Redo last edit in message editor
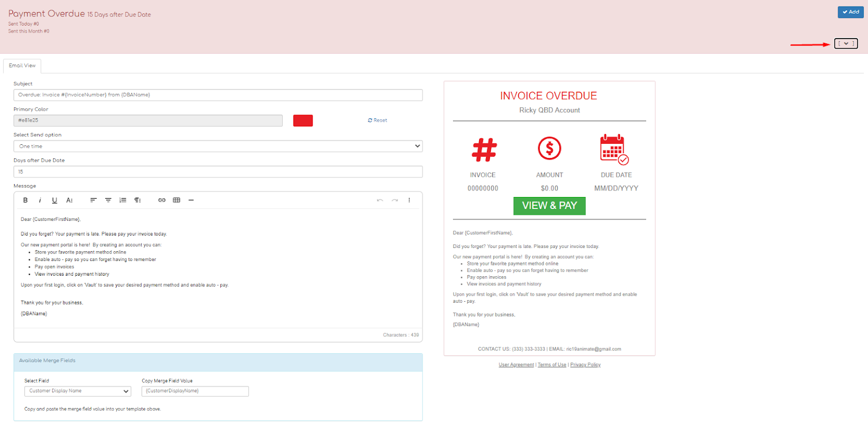 394,200
